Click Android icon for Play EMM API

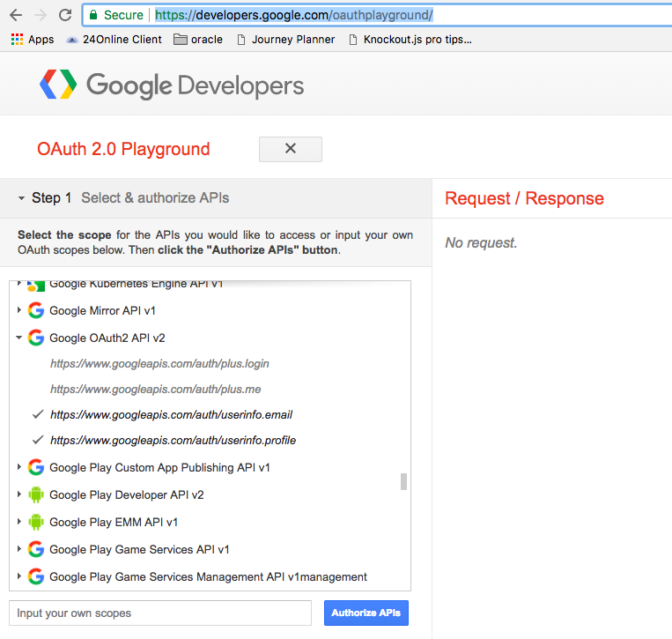36,523
